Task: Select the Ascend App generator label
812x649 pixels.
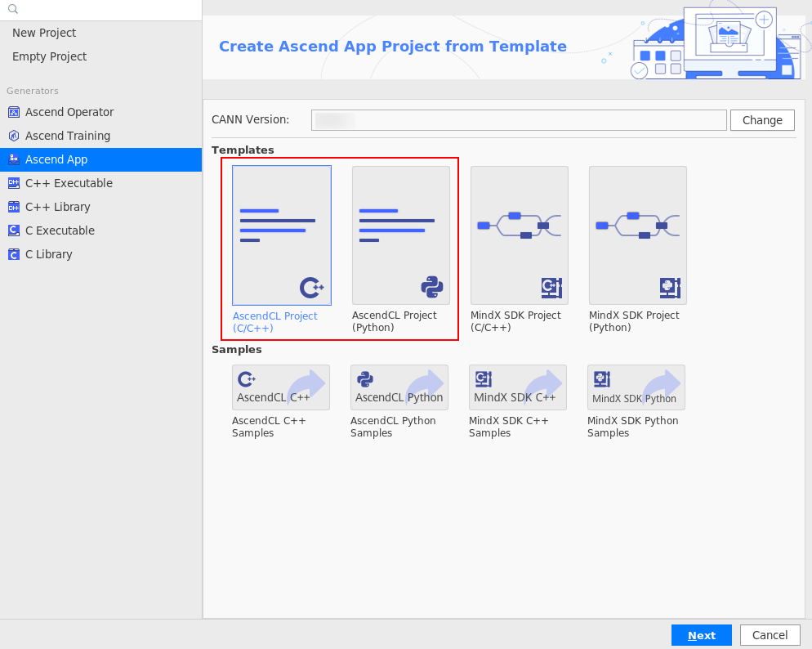Action: pos(56,159)
